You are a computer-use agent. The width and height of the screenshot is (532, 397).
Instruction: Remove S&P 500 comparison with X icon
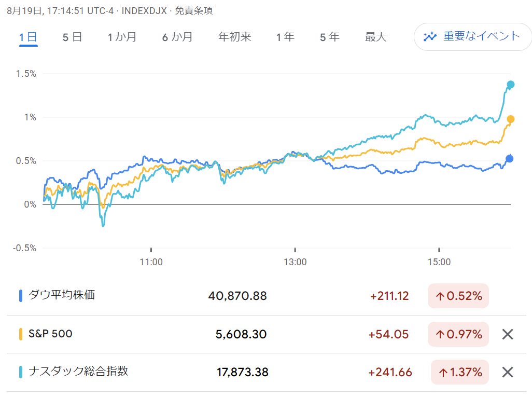point(508,334)
